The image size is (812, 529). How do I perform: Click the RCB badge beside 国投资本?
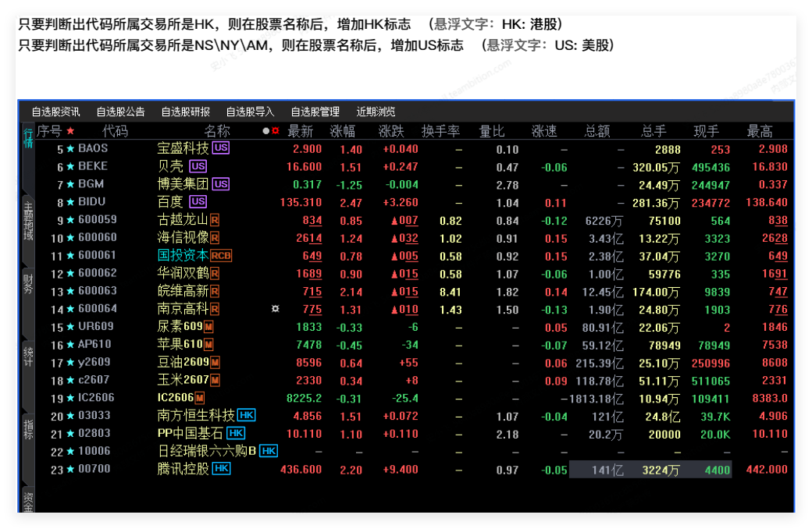click(x=221, y=256)
